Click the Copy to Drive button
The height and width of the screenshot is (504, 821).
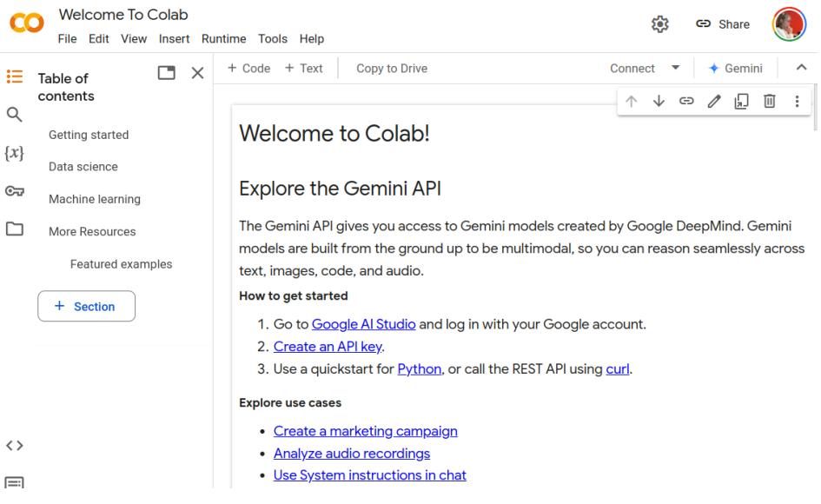(x=392, y=69)
